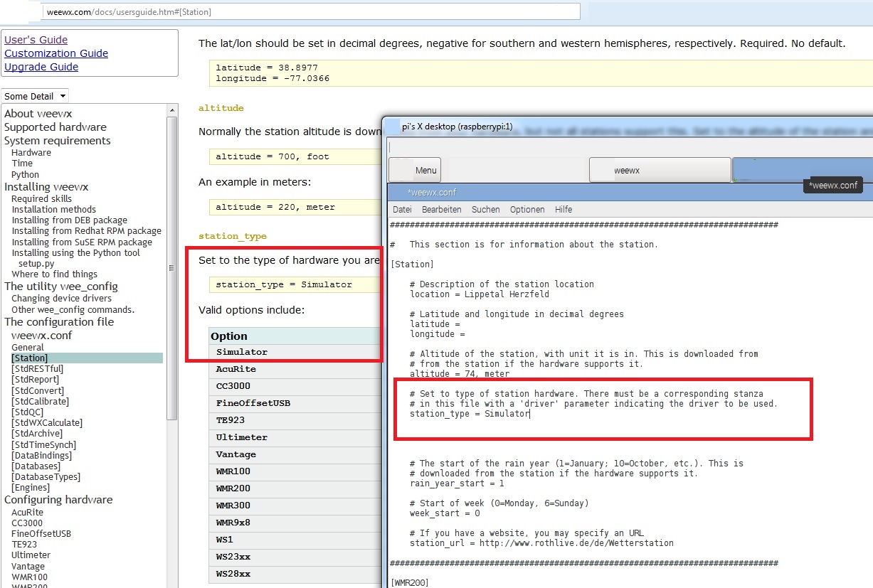Viewport: 873px width, 588px height.
Task: Click the "altitude = 220, meter" example code
Action: [x=275, y=208]
